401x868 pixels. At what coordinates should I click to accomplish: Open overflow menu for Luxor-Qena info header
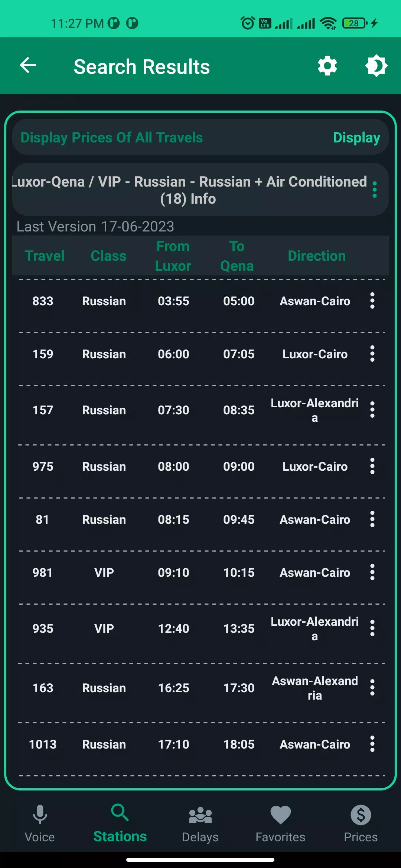374,190
